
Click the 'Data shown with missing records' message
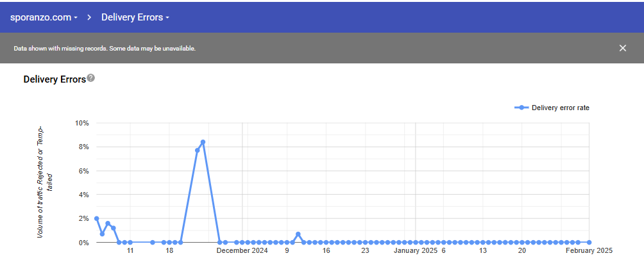[x=105, y=48]
